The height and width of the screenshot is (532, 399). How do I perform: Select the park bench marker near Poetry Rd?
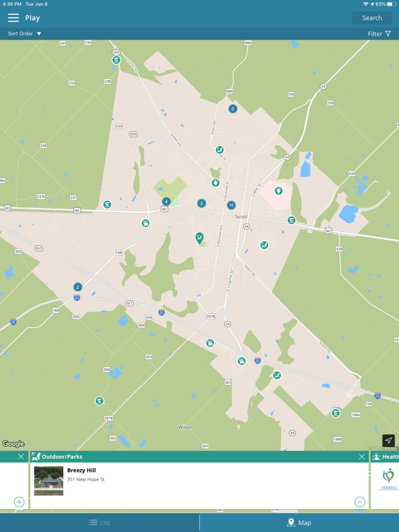(x=220, y=150)
